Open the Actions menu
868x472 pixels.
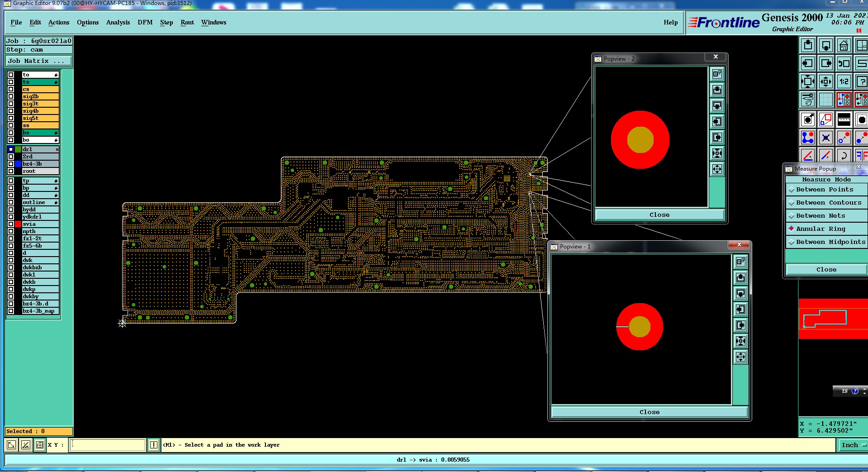pos(59,22)
